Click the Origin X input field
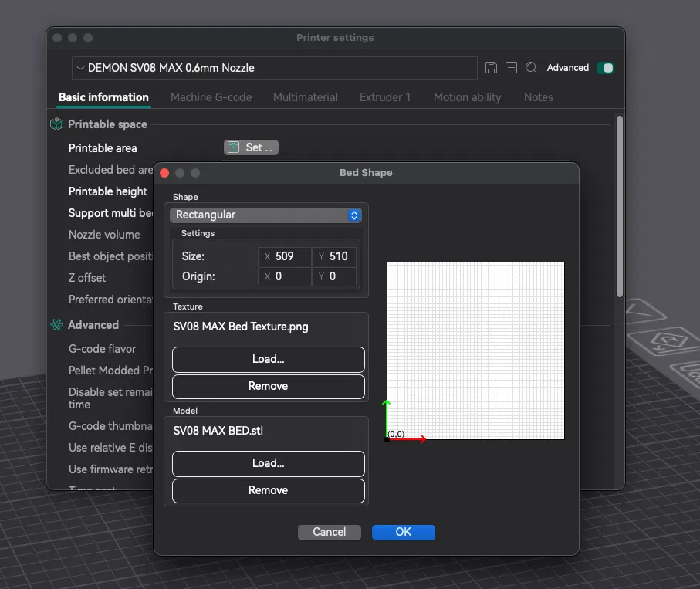The image size is (700, 589). pos(284,276)
